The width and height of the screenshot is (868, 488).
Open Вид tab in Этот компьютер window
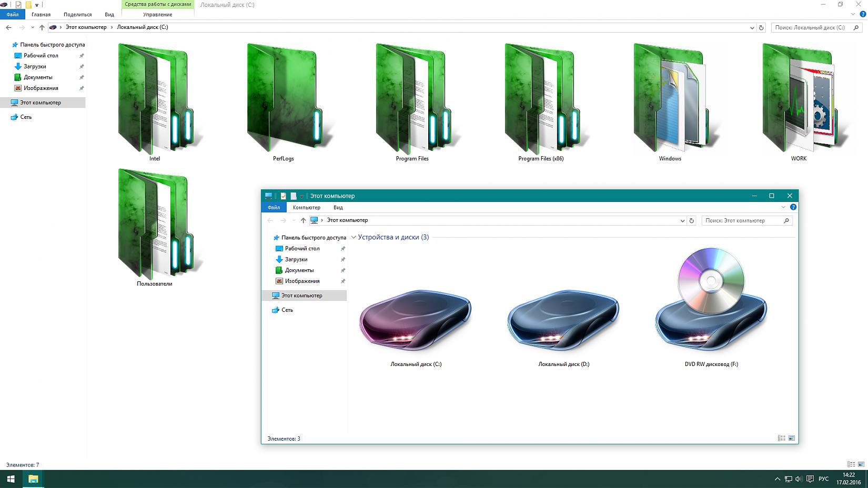(338, 207)
